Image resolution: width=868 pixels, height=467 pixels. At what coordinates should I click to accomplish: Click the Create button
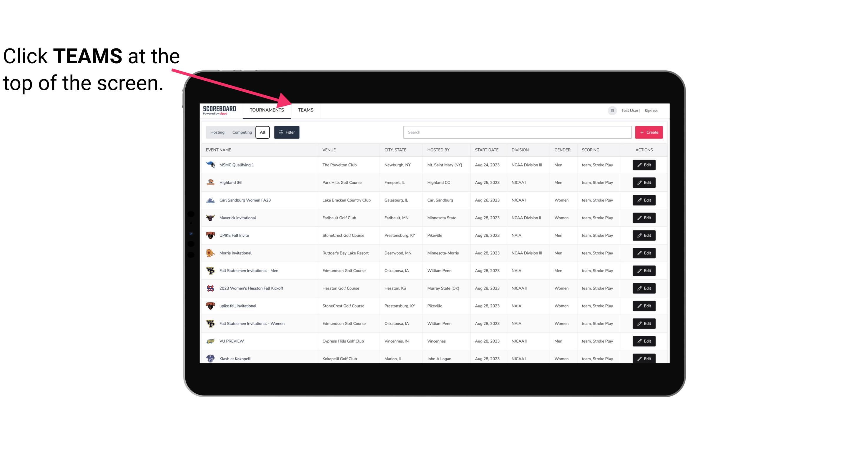click(648, 132)
